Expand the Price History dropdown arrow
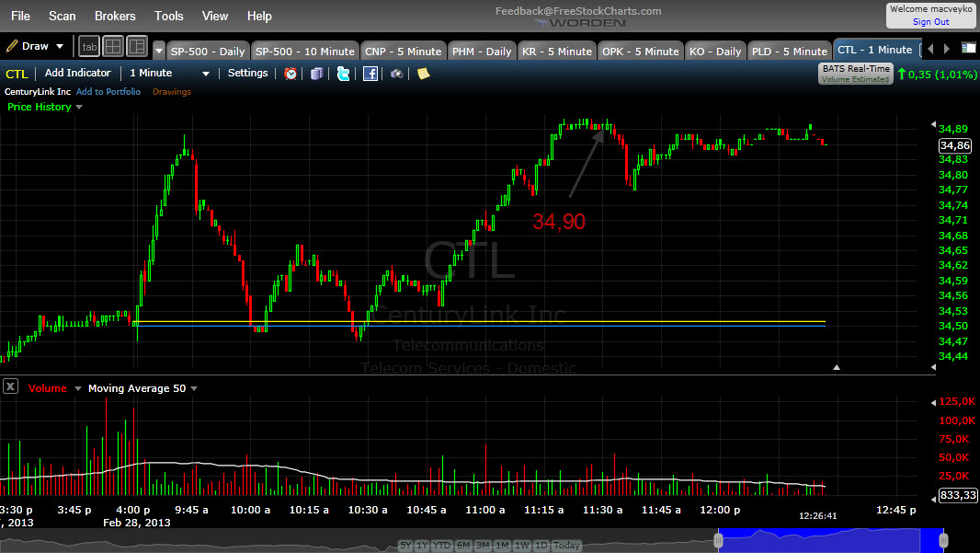The image size is (980, 553). pyautogui.click(x=79, y=107)
